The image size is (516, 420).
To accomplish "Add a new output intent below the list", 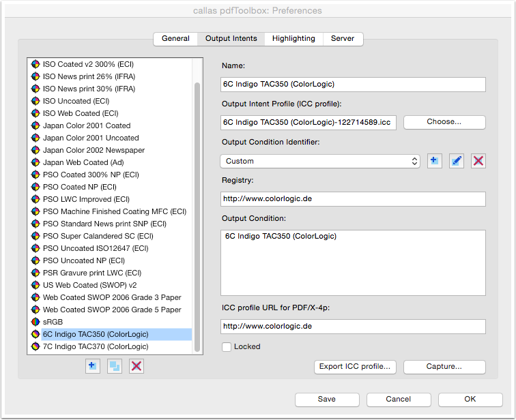I will coord(92,365).
